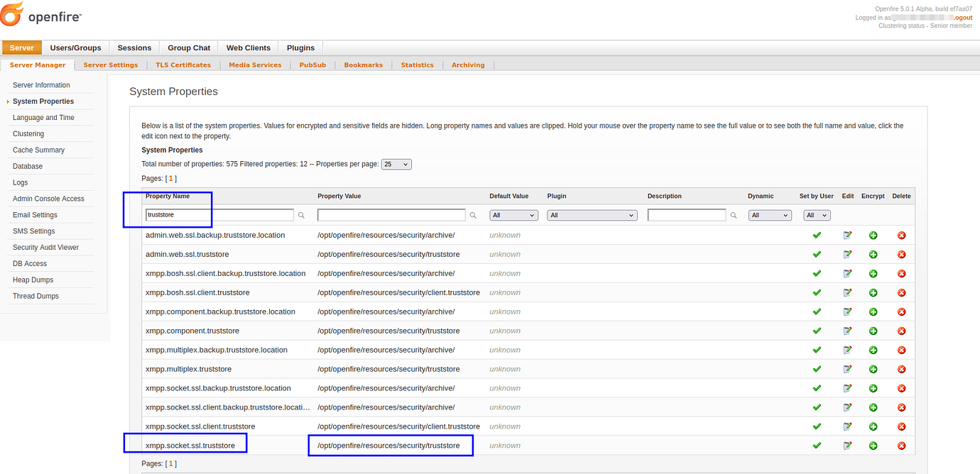This screenshot has height=474, width=980.
Task: Click the green check for xmpp.component.backup.truststore.location
Action: (817, 312)
